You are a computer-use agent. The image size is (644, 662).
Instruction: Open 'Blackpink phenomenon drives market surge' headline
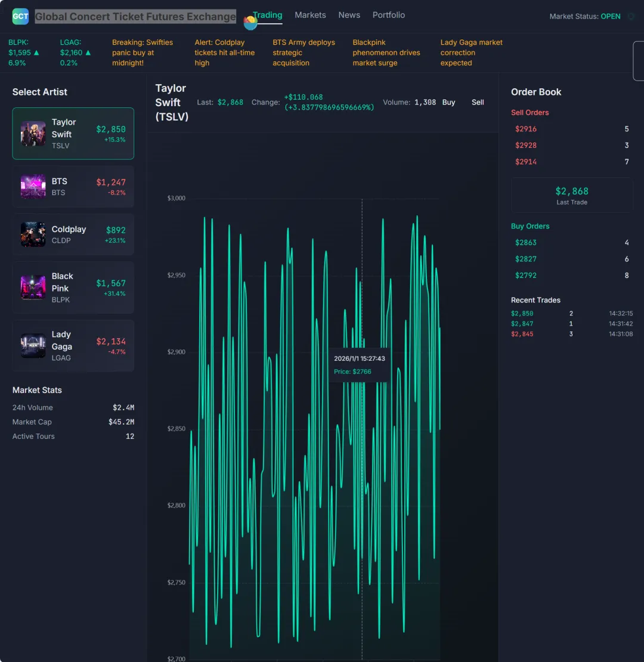[386, 52]
